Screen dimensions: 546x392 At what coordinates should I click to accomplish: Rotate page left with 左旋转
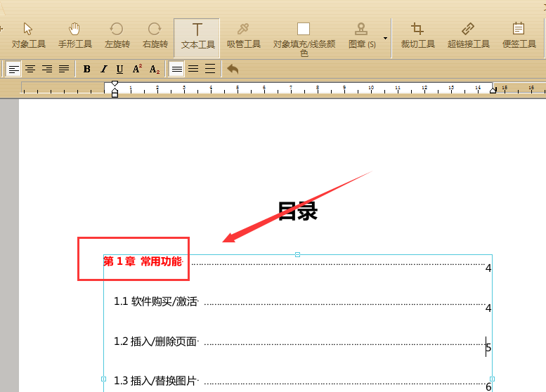(x=117, y=37)
